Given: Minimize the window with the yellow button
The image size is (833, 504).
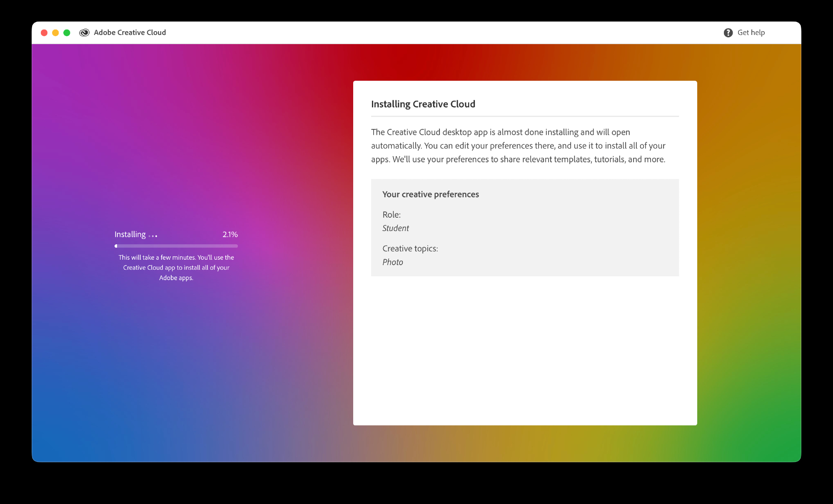Looking at the screenshot, I should coord(55,32).
